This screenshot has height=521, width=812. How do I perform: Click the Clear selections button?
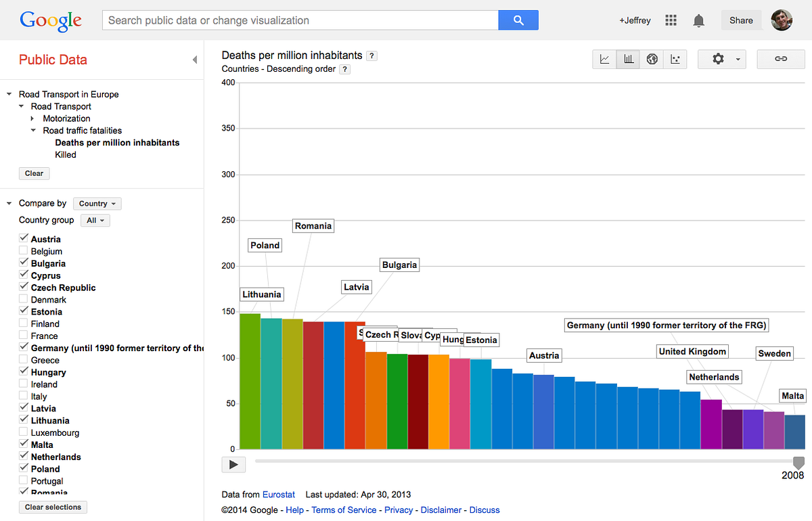[52, 507]
